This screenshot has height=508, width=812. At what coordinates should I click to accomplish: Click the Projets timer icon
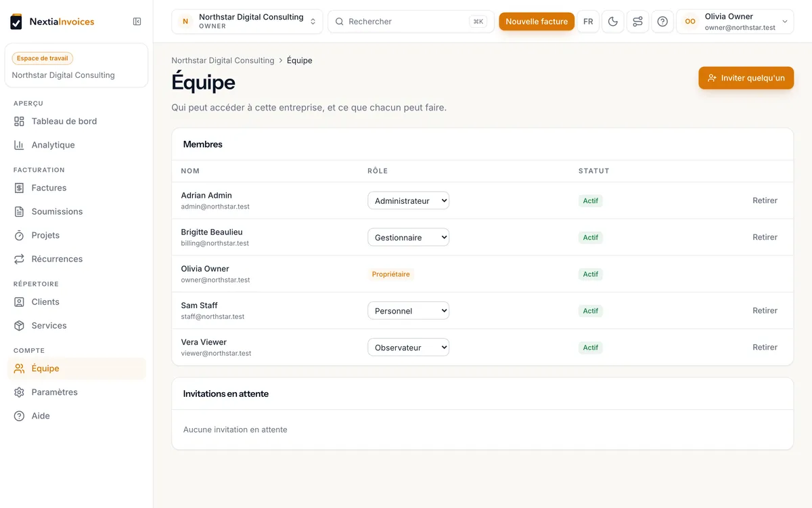click(19, 235)
